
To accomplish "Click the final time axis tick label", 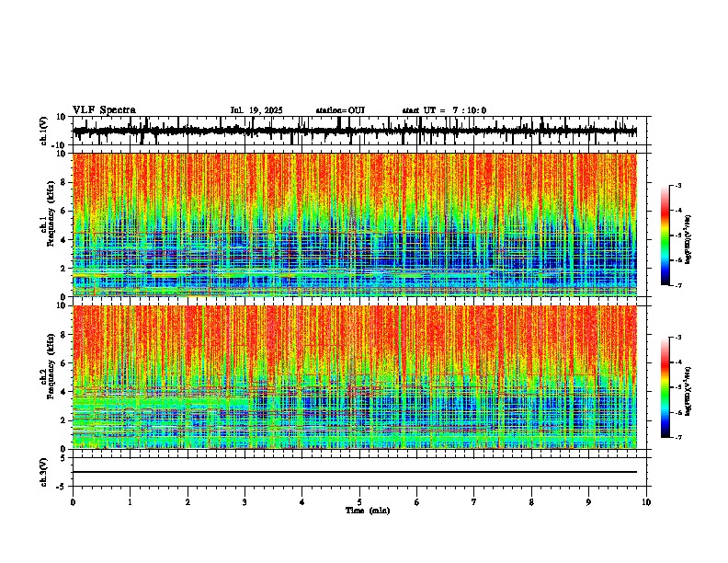I will [646, 502].
